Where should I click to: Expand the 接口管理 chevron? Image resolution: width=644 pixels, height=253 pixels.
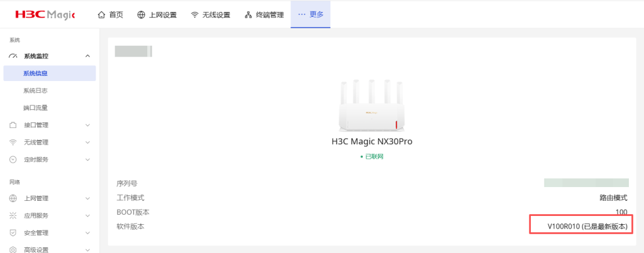tap(87, 125)
